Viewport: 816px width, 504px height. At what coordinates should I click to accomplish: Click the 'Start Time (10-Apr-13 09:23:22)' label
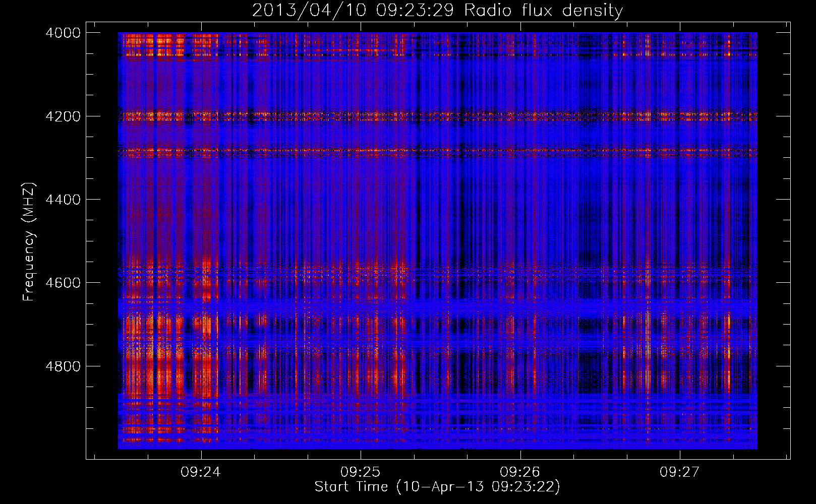[x=437, y=487]
